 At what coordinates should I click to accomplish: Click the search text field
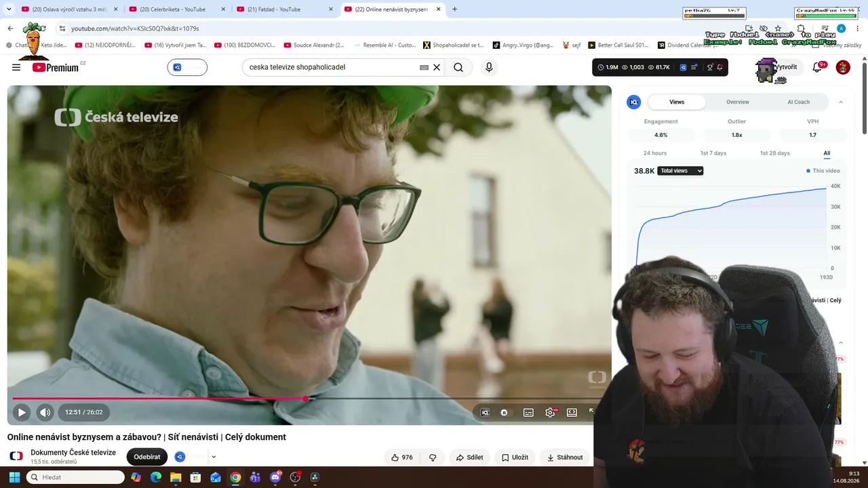[332, 67]
